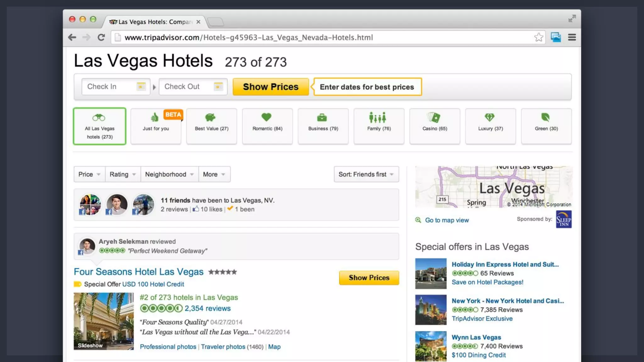644x362 pixels.
Task: Click the Las Vegas map preview
Action: pyautogui.click(x=493, y=187)
